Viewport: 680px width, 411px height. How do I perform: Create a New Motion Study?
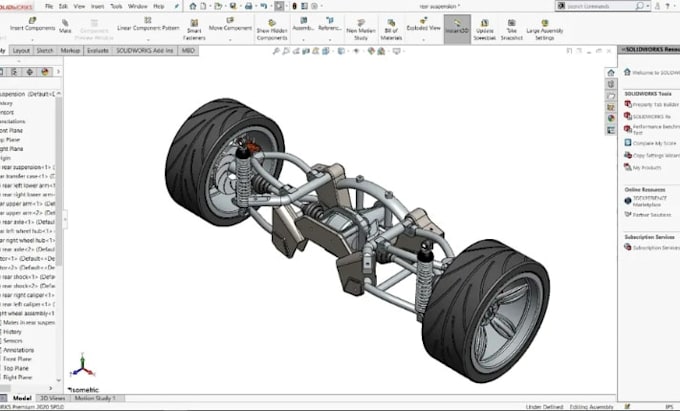pos(361,29)
